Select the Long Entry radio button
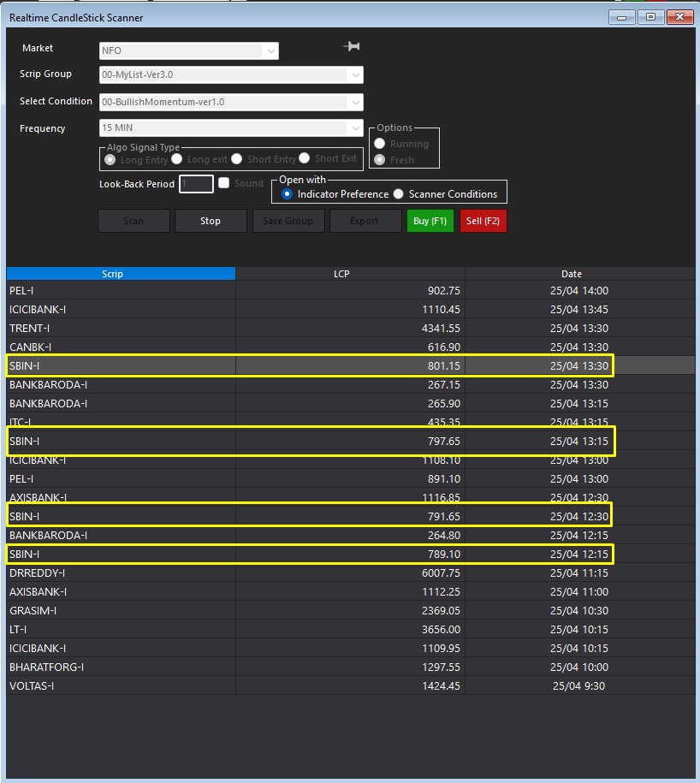 (110, 160)
